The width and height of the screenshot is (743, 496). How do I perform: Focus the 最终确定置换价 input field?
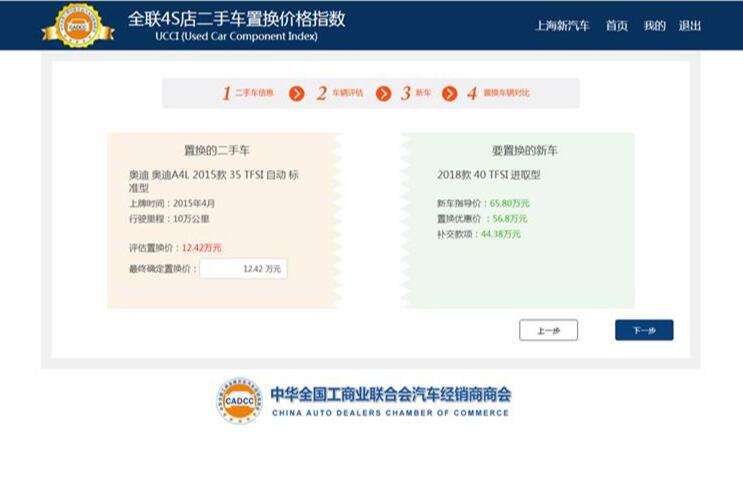coord(243,269)
